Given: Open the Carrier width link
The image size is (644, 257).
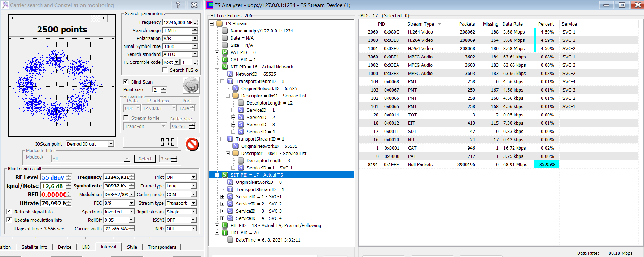Looking at the screenshot, I should tap(88, 229).
